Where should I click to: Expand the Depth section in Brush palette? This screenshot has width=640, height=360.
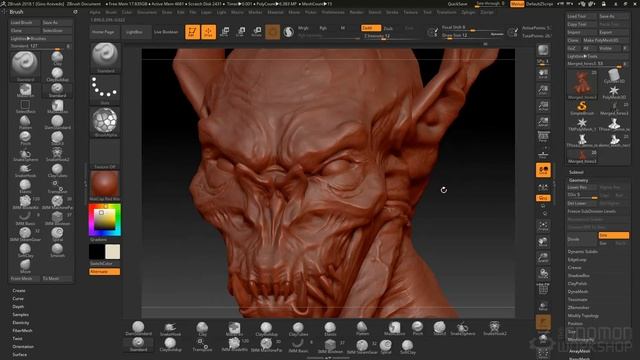[x=18, y=307]
